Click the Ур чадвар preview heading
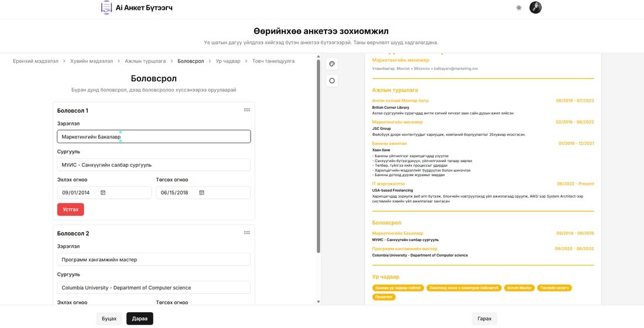Screen dimensions: 644x328 point(386,277)
